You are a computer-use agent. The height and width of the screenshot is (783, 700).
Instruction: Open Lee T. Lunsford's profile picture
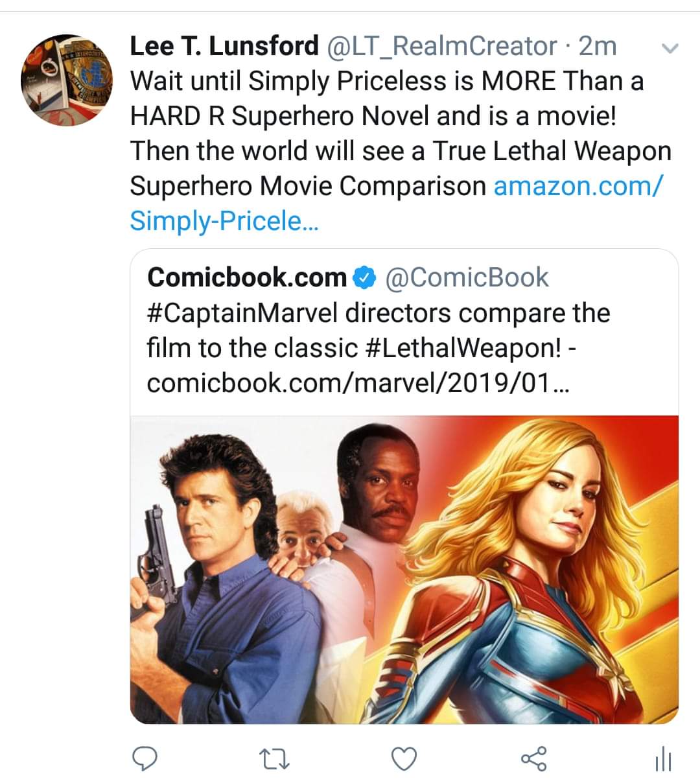pyautogui.click(x=67, y=80)
